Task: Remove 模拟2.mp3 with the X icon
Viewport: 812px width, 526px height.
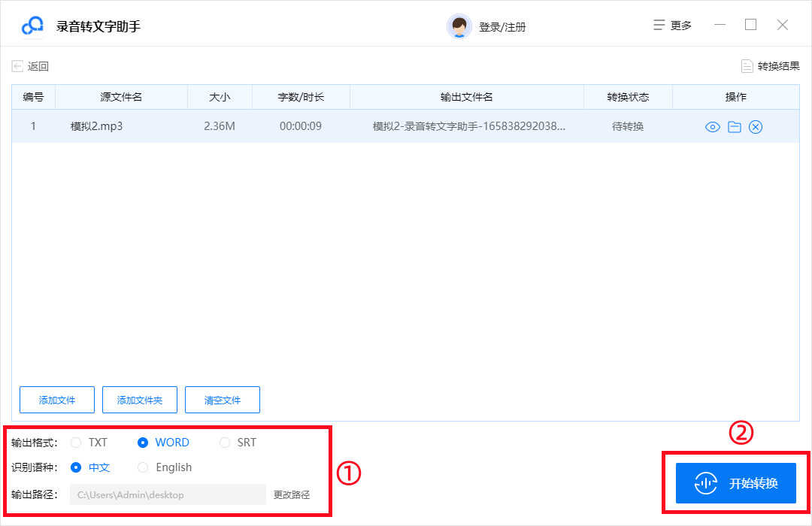Action: [x=756, y=127]
